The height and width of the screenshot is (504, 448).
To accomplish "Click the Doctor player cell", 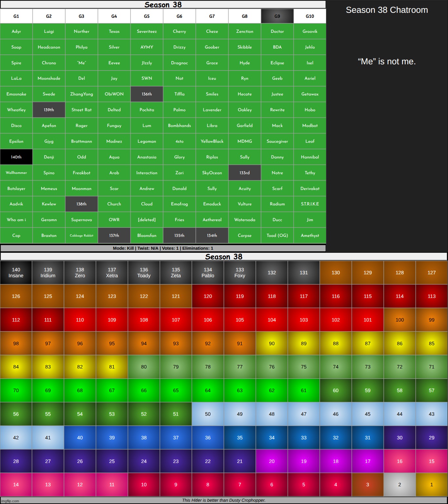I will click(277, 31).
